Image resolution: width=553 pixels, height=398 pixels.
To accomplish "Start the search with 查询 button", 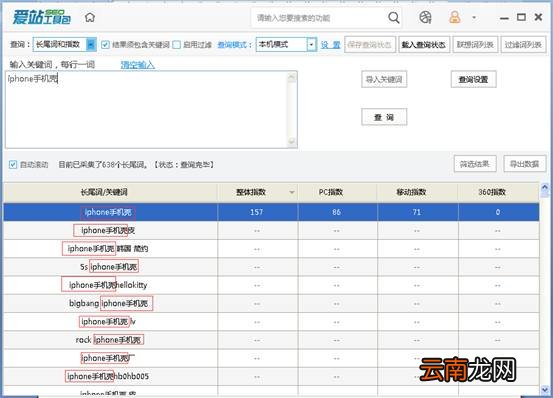I will [x=384, y=117].
